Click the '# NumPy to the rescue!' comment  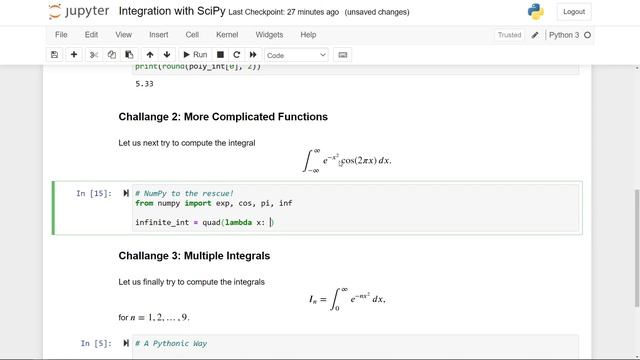click(184, 193)
